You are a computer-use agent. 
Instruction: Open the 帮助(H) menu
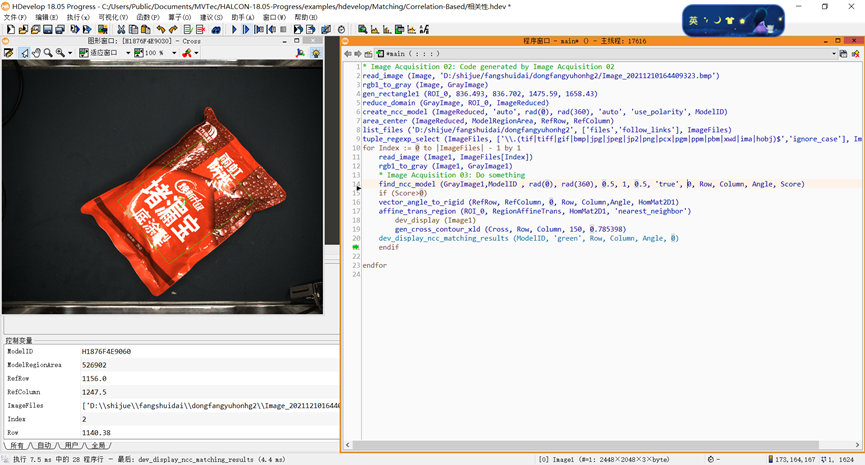306,17
